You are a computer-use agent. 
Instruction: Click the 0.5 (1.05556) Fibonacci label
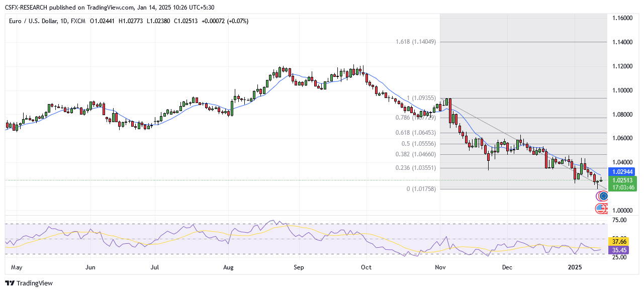point(418,144)
